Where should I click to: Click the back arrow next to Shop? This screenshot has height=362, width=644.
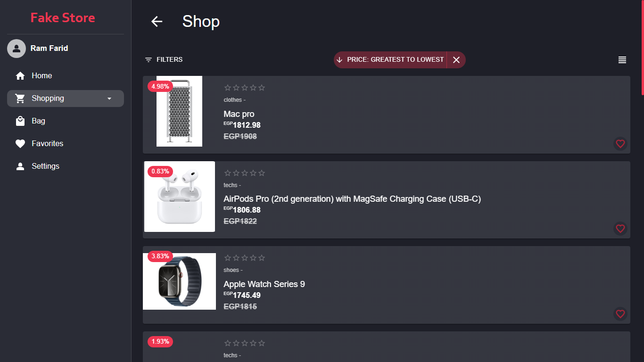157,21
